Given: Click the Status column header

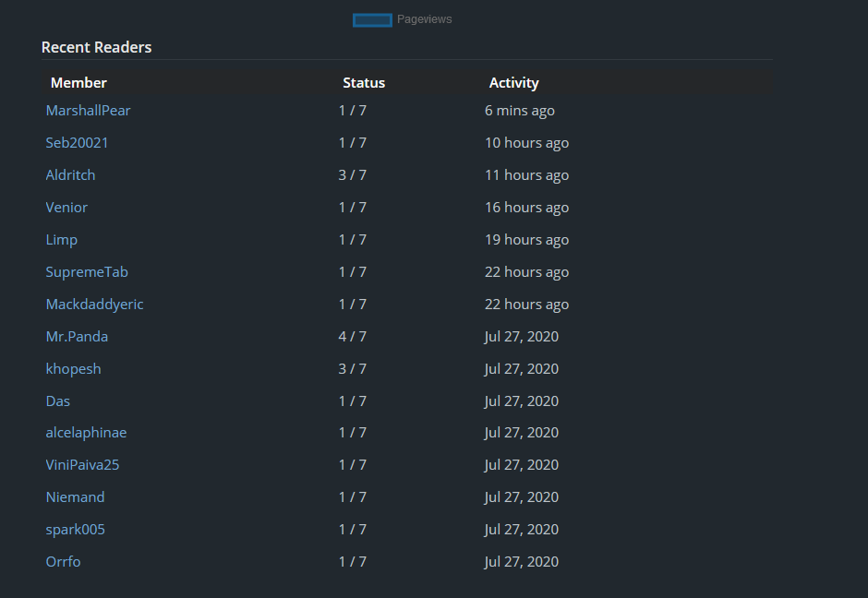Looking at the screenshot, I should (364, 83).
